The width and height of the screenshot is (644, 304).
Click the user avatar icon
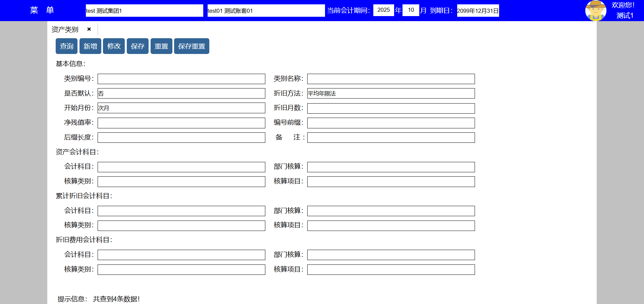click(595, 10)
